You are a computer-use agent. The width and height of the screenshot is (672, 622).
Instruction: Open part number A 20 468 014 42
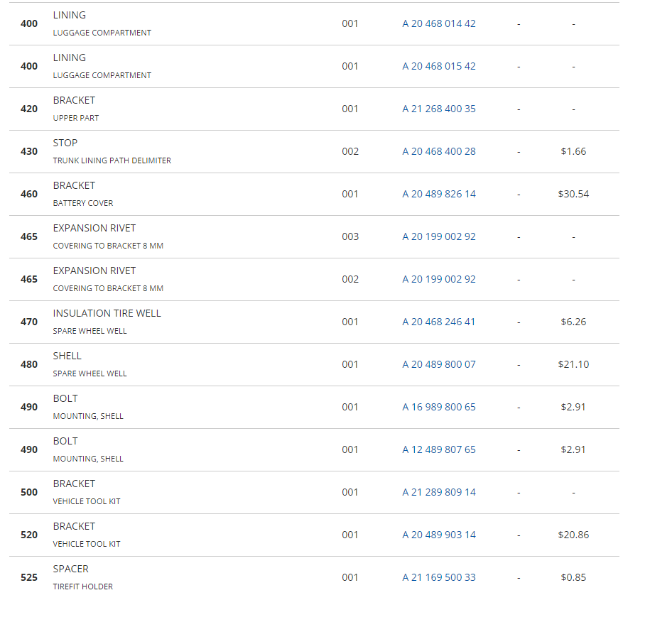(439, 23)
